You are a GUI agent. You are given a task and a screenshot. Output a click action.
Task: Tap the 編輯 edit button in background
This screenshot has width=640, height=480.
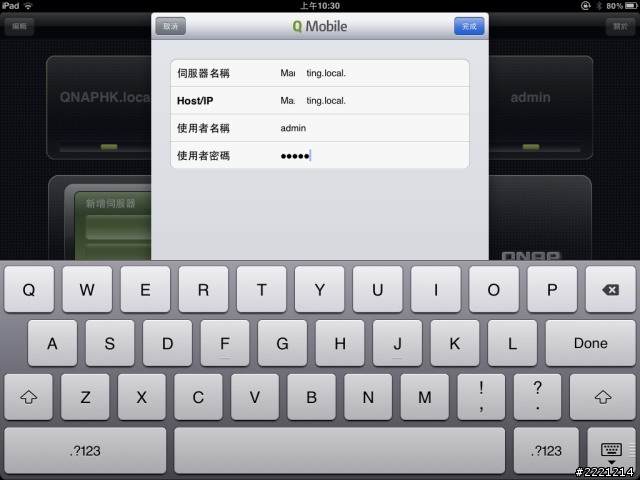tap(19, 26)
